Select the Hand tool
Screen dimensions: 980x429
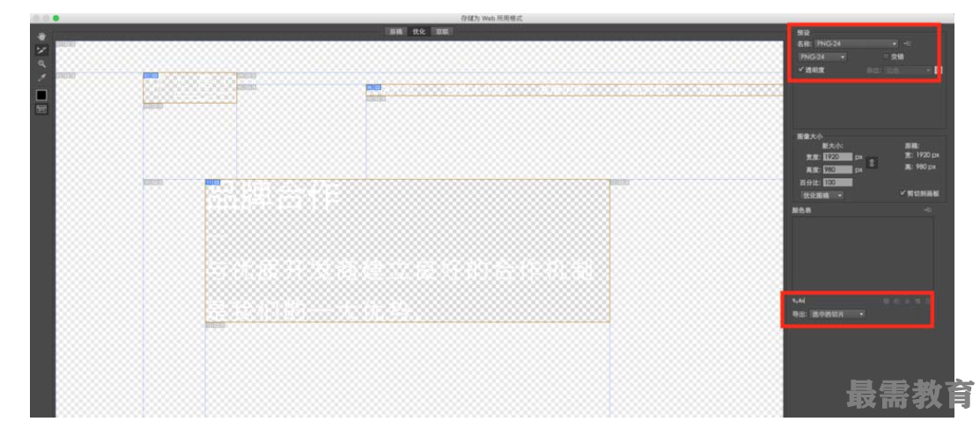42,37
